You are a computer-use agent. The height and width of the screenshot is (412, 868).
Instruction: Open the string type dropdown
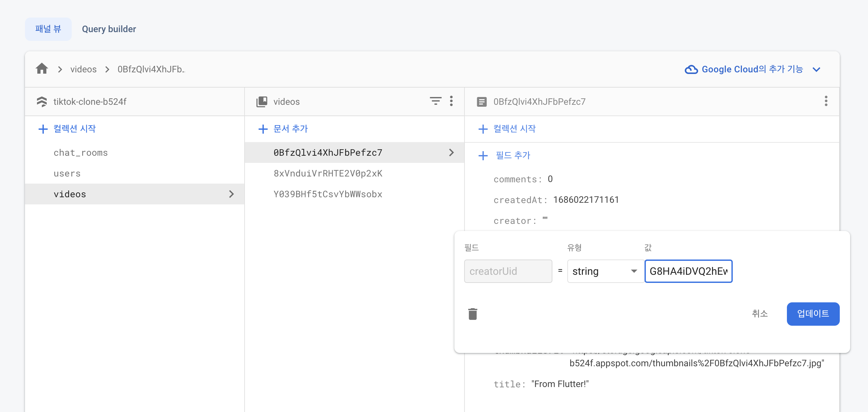click(605, 271)
